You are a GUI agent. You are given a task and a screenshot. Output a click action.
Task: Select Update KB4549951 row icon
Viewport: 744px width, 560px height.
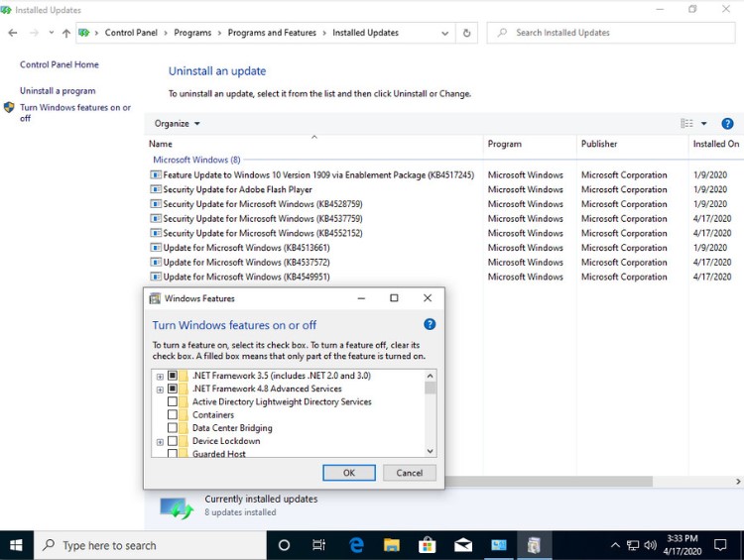[x=155, y=277]
